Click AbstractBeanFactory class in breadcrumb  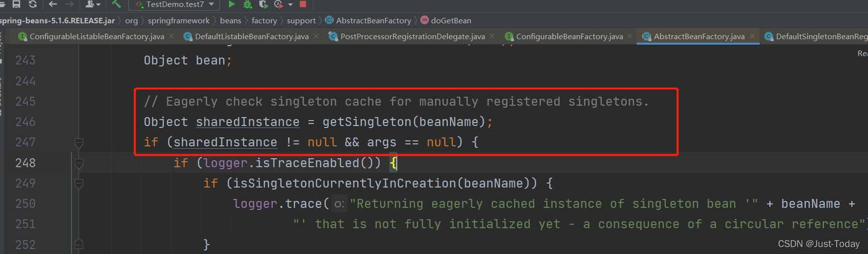coord(368,20)
